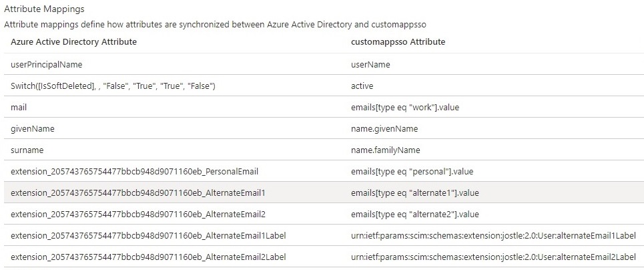Click emails alternate1 value attribute
This screenshot has height=270, width=644.
click(415, 193)
